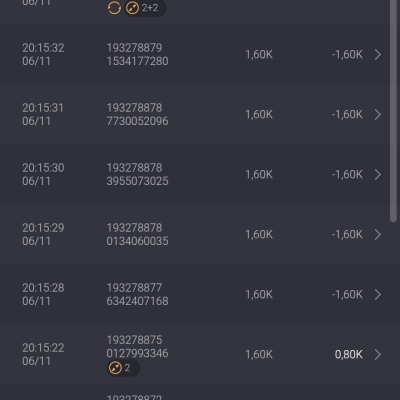Click the refresh cycle icon in top row
This screenshot has width=400, height=400.
tap(114, 8)
